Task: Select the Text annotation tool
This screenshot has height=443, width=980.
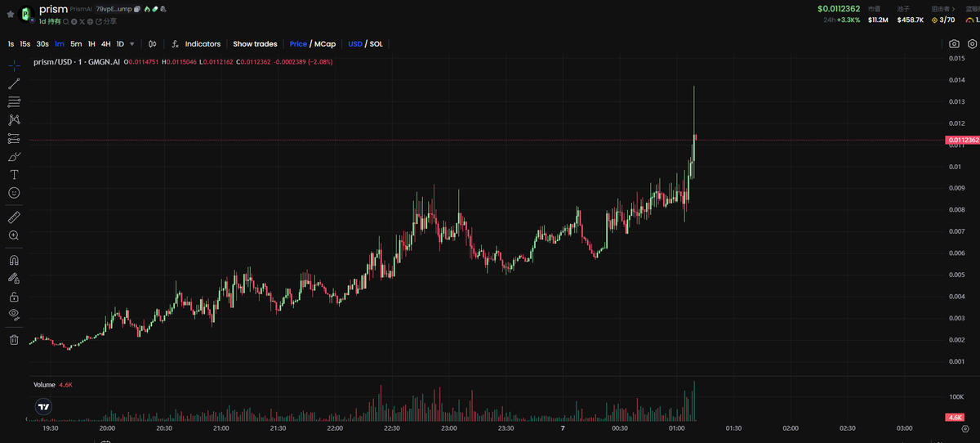Action: point(14,174)
